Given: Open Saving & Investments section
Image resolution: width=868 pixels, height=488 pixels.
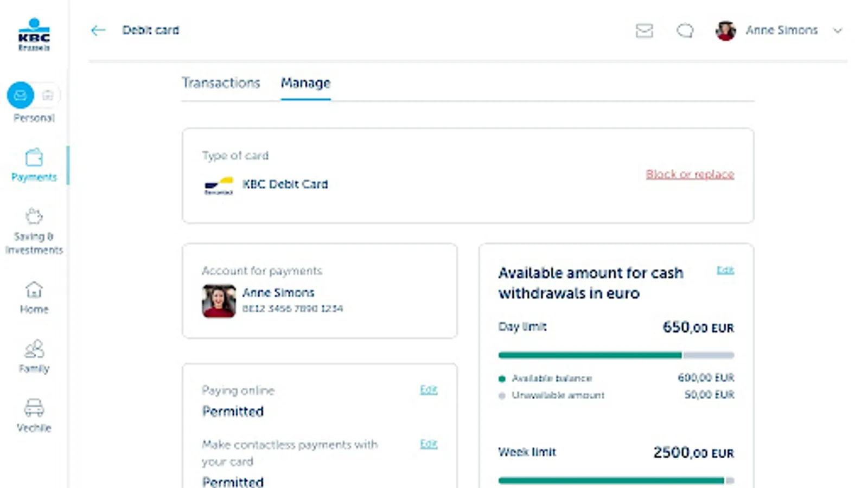Looking at the screenshot, I should (x=34, y=231).
